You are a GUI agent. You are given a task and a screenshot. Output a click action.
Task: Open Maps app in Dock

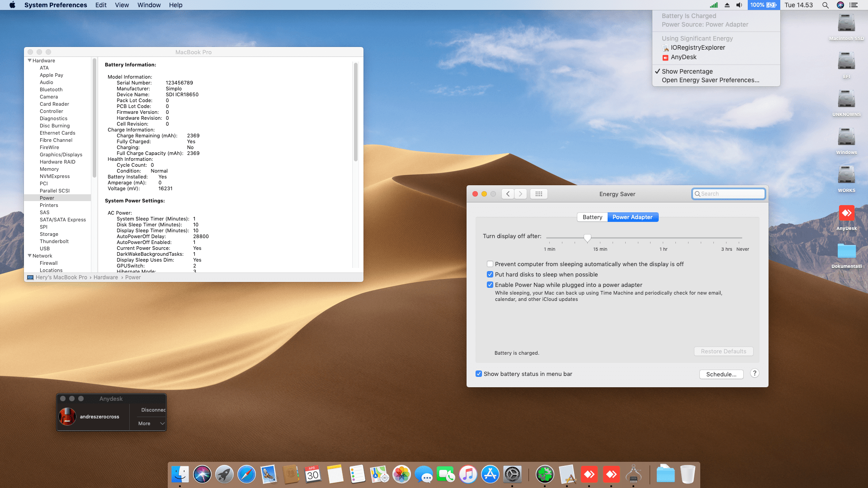[x=379, y=474]
